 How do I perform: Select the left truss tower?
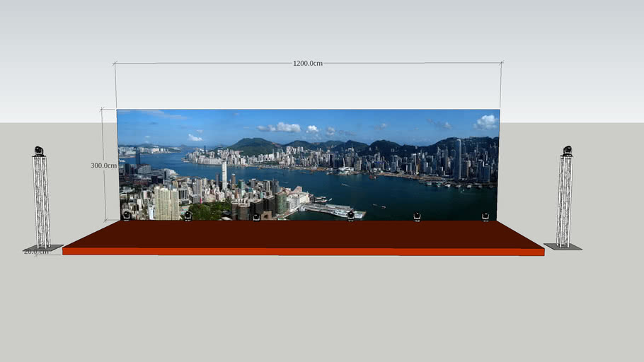pyautogui.click(x=41, y=202)
